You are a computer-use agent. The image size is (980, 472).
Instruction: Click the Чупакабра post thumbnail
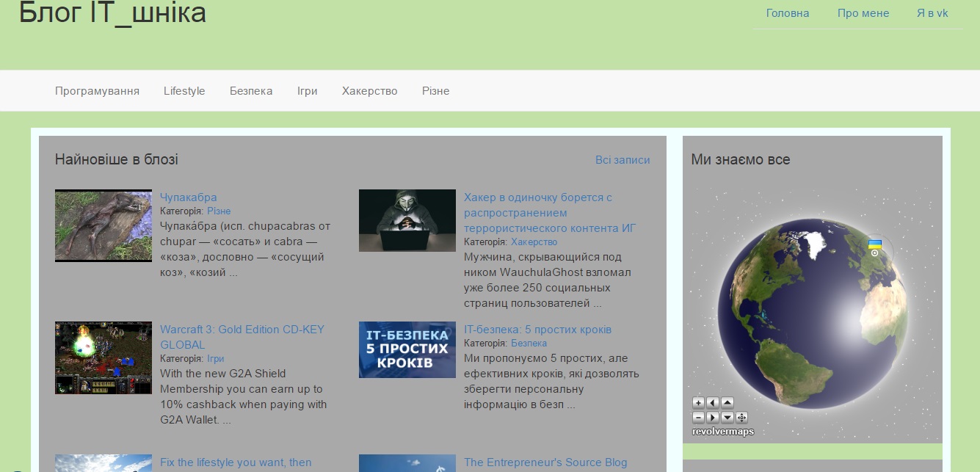[104, 225]
